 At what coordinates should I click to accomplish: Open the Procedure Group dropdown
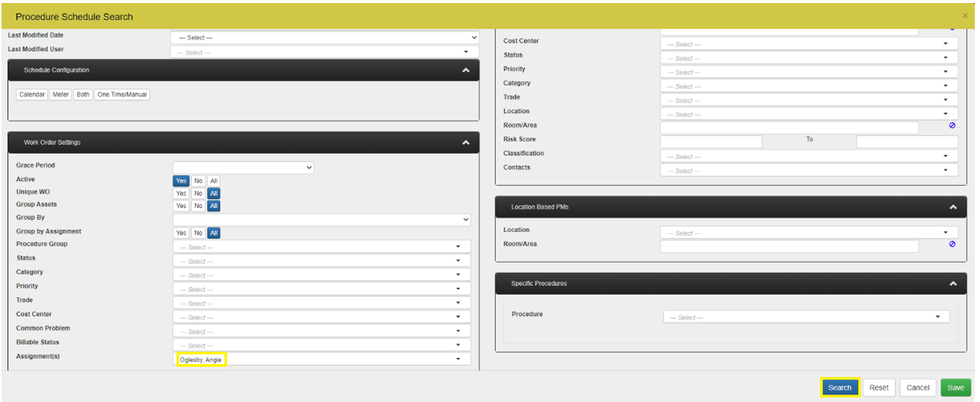point(321,247)
